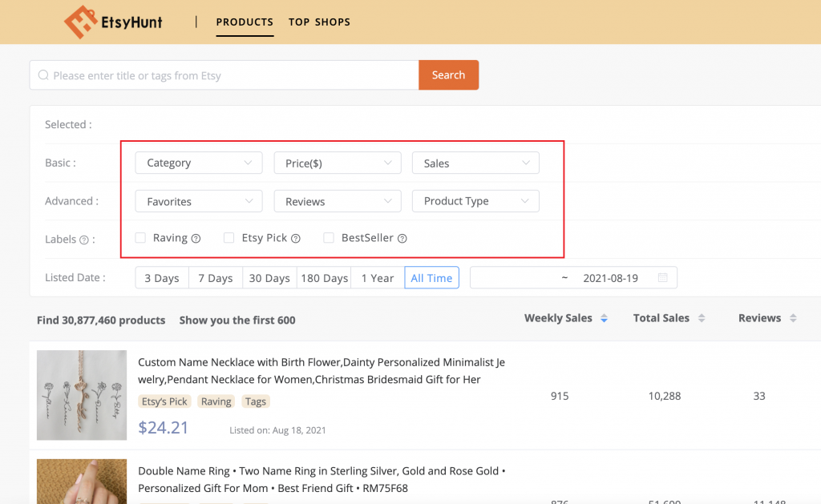Expand the Category dropdown

tap(199, 163)
